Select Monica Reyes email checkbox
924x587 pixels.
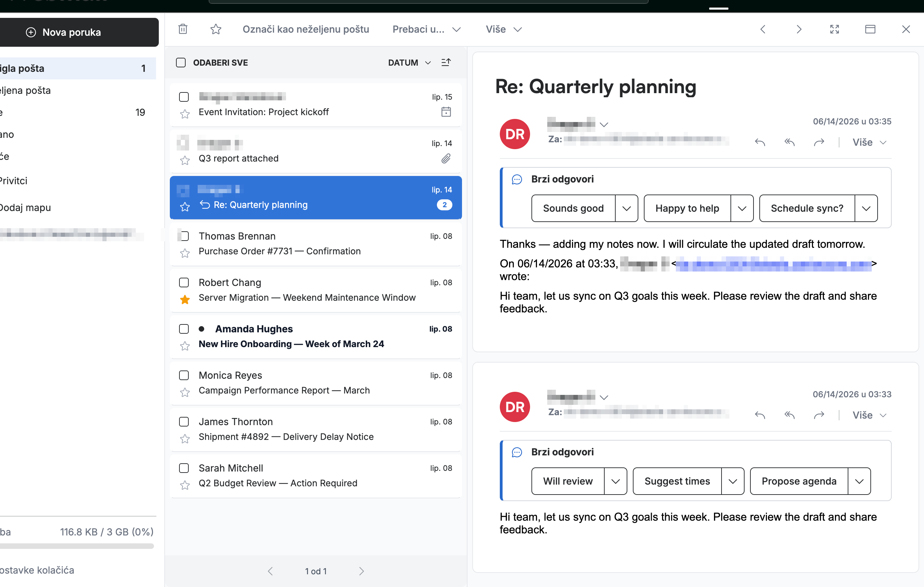[184, 375]
